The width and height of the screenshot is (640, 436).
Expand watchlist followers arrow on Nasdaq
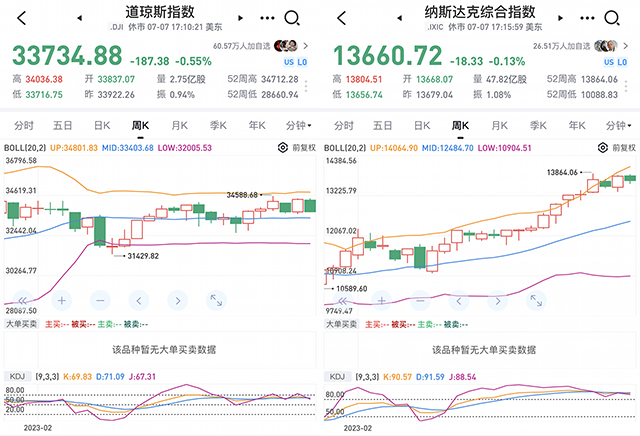tap(625, 46)
